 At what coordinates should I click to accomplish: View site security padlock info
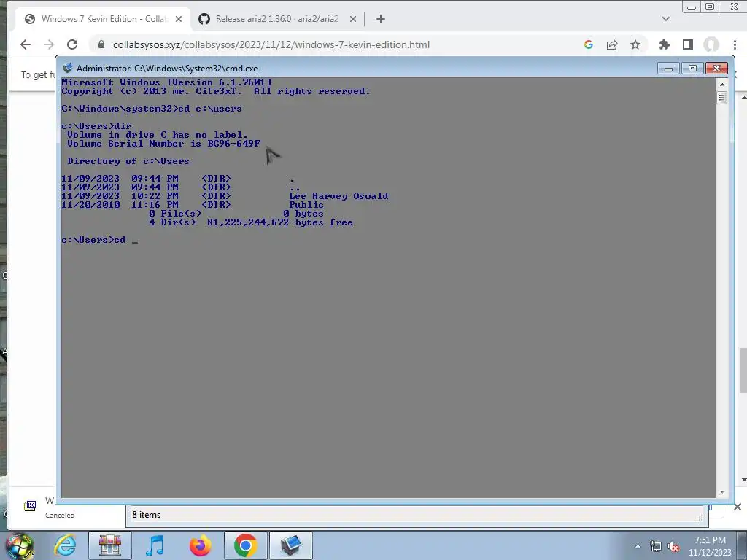point(101,44)
